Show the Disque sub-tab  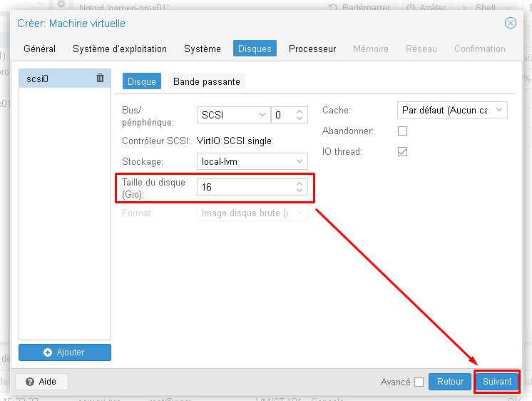(x=141, y=81)
